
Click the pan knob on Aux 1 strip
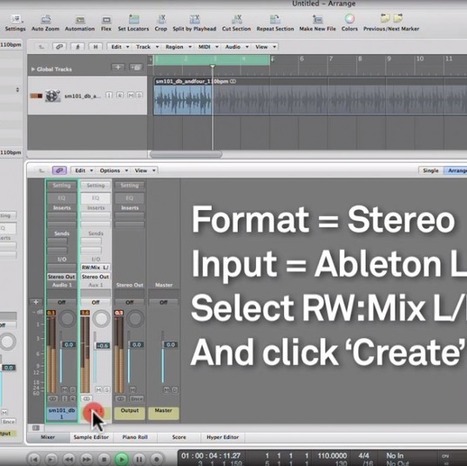[101, 319]
